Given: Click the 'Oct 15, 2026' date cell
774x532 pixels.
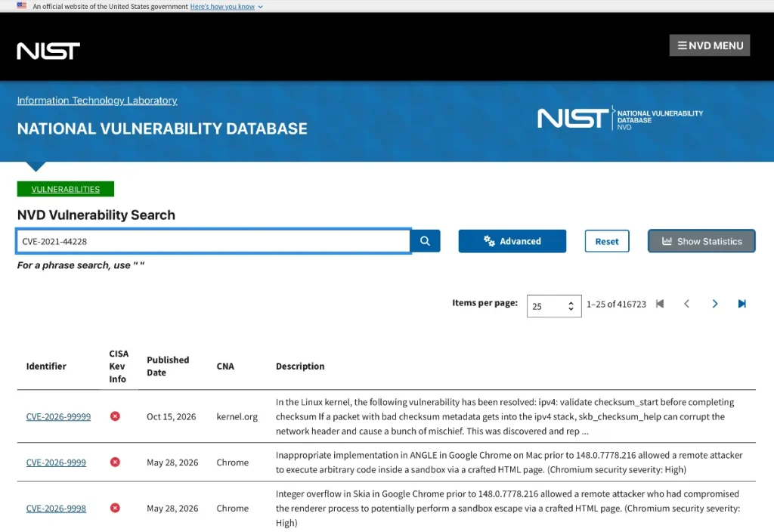Looking at the screenshot, I should pyautogui.click(x=172, y=416).
